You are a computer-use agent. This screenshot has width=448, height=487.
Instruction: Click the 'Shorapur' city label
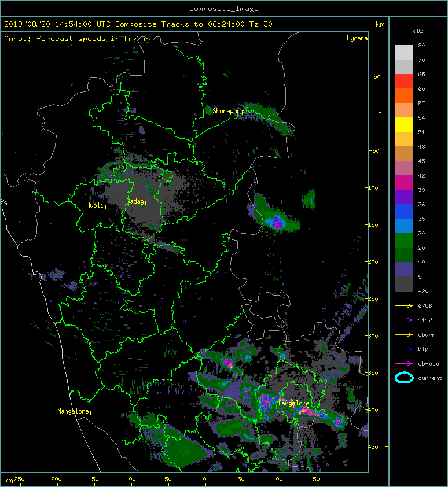click(226, 111)
